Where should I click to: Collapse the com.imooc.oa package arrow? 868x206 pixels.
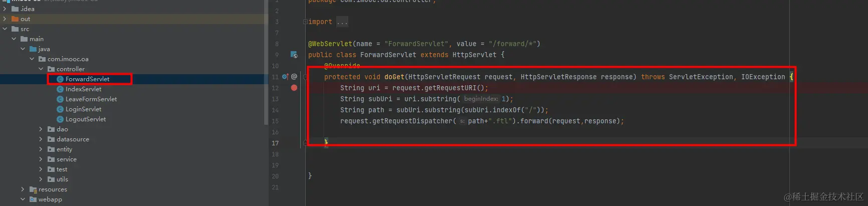pyautogui.click(x=32, y=59)
